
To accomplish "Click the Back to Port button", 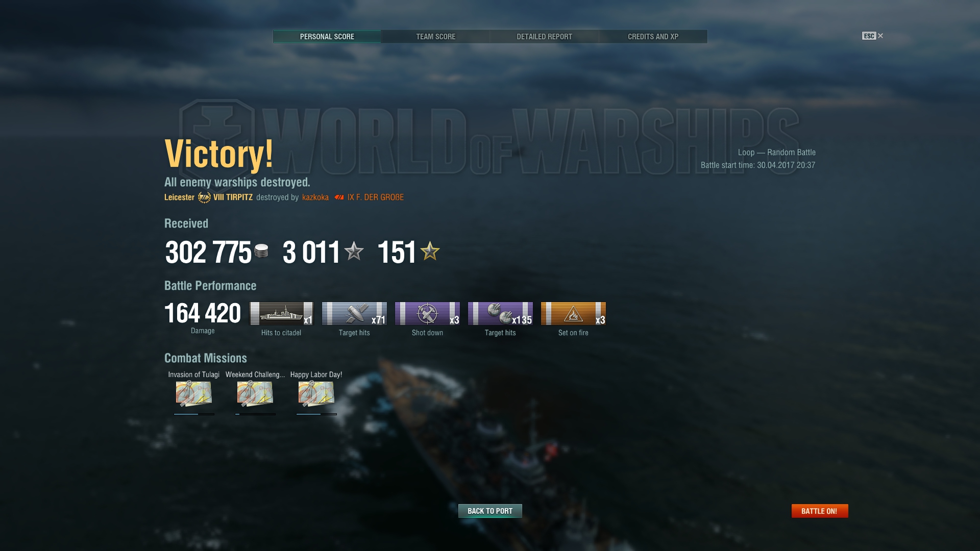I will pyautogui.click(x=490, y=511).
